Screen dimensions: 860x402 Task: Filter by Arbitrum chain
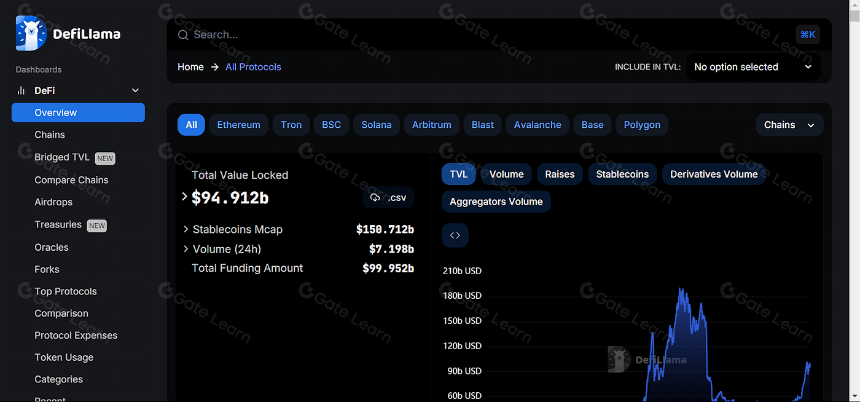432,125
